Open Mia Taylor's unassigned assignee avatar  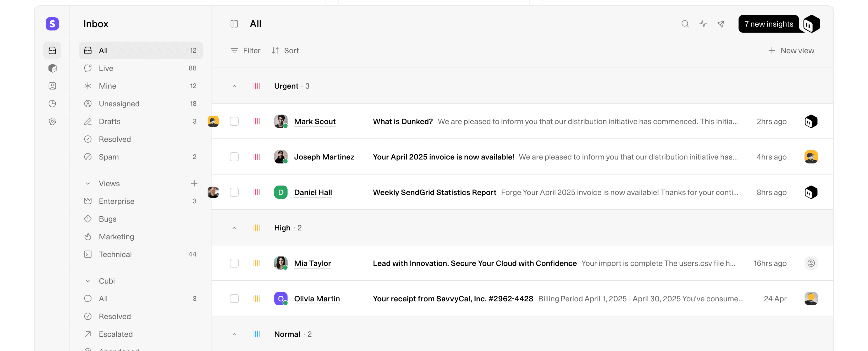[811, 263]
